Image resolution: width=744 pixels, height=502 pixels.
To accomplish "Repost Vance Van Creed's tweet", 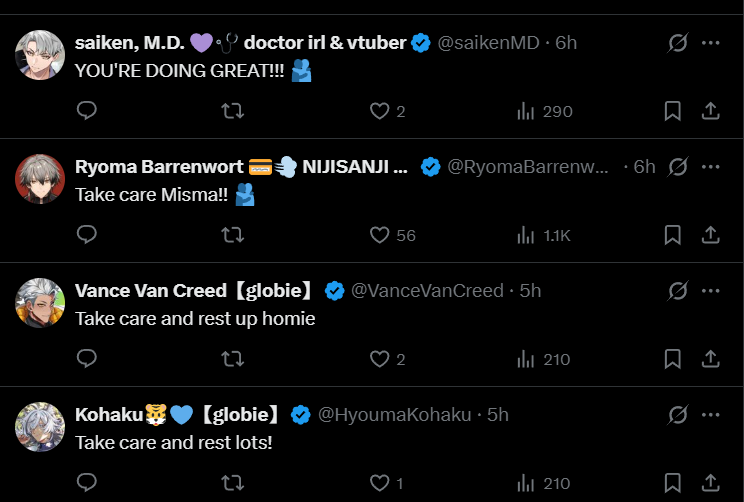I will pos(232,359).
